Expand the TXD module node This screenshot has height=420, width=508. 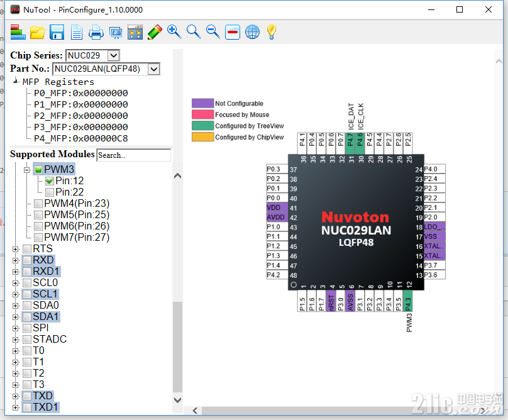(x=15, y=396)
